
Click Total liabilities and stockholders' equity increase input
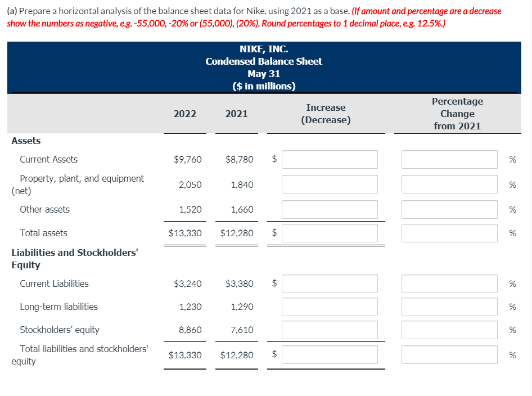[330, 354]
